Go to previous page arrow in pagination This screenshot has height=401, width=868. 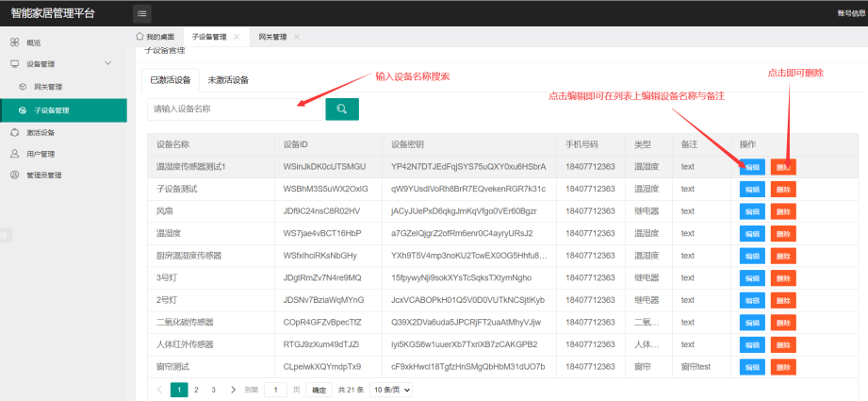pos(159,390)
